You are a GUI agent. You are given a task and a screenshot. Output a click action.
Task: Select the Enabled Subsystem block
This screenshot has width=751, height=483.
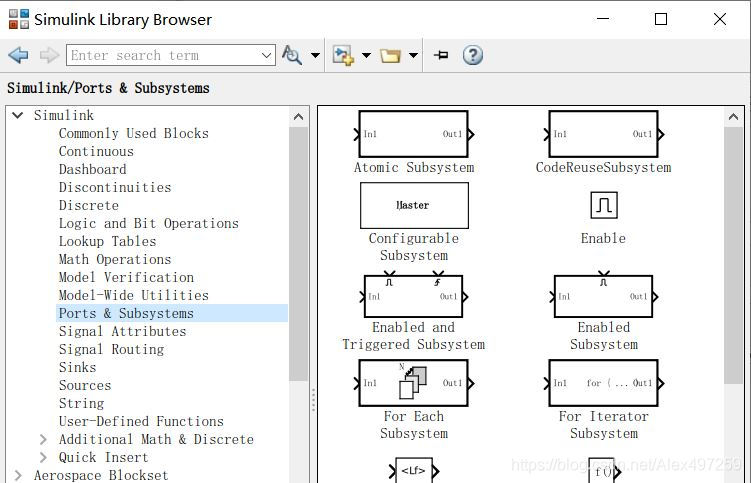[603, 296]
